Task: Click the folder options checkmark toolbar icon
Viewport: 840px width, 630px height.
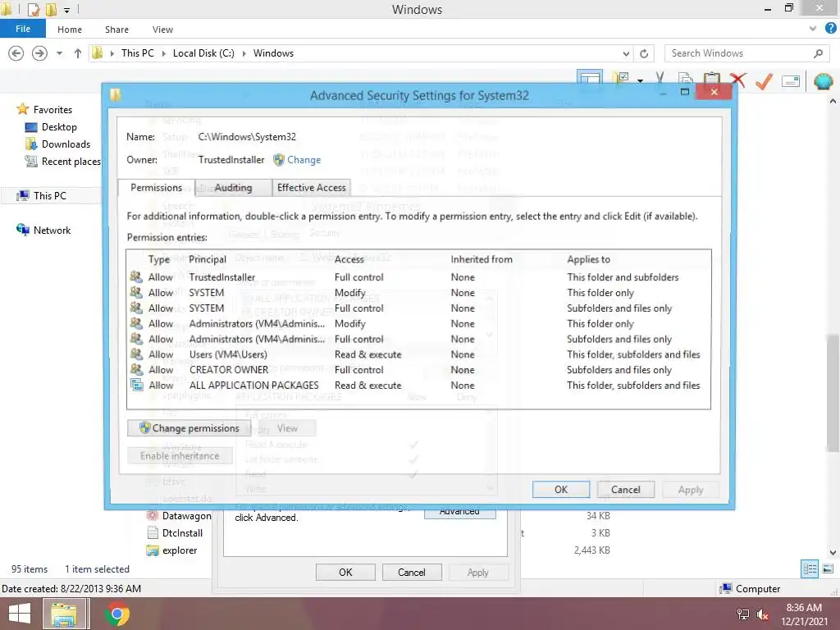Action: coord(621,80)
